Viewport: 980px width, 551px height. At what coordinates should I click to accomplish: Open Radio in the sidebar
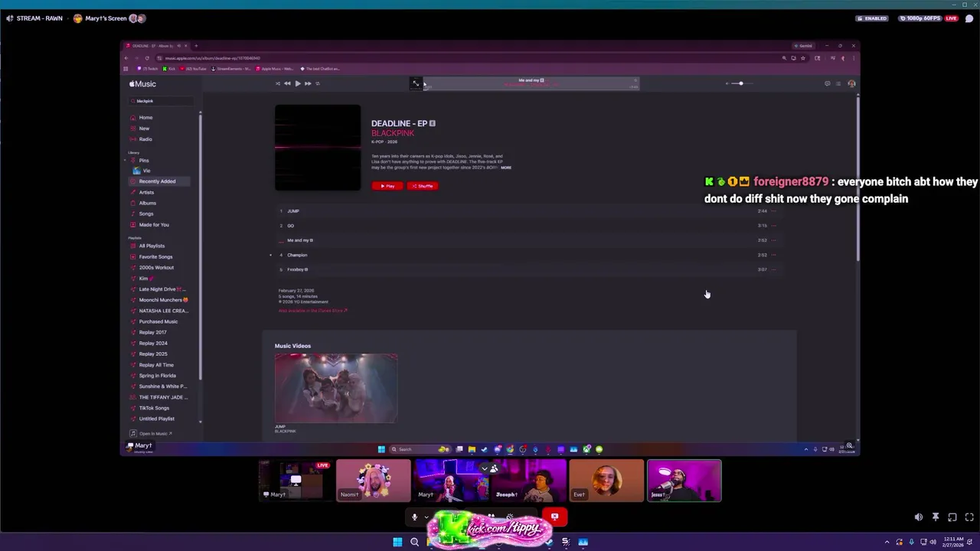[x=145, y=139]
